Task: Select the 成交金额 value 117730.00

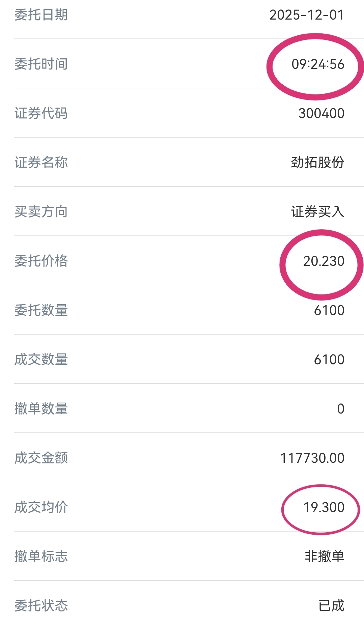Action: click(x=312, y=458)
